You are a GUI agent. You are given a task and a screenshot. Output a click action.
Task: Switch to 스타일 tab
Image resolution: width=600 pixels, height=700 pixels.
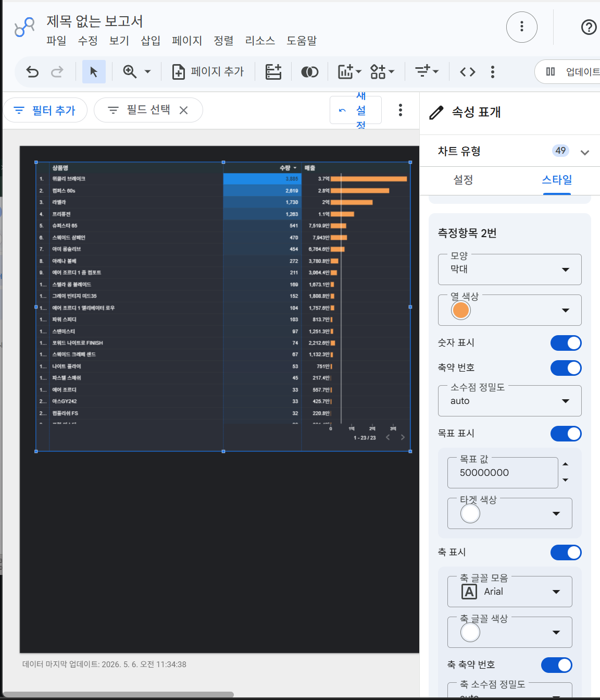[557, 180]
